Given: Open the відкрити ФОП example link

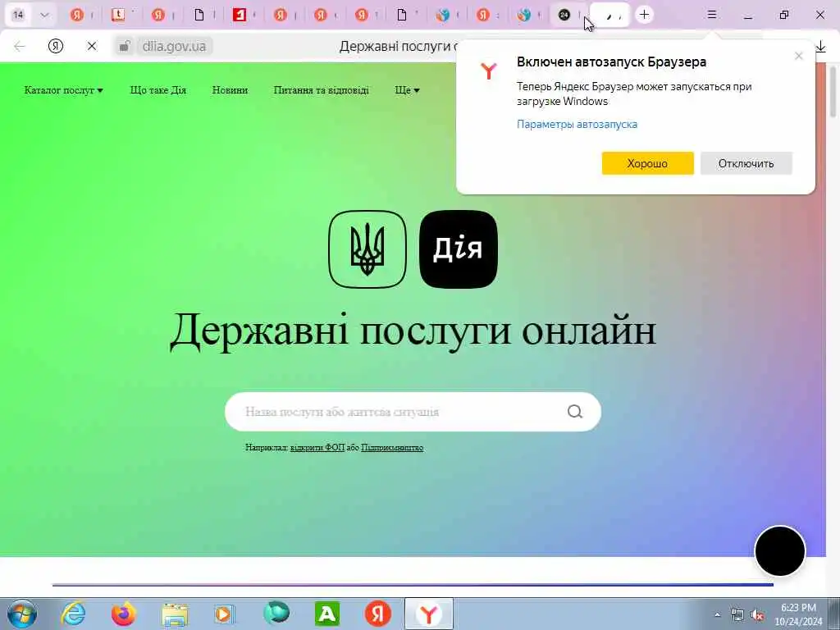Looking at the screenshot, I should click(317, 447).
